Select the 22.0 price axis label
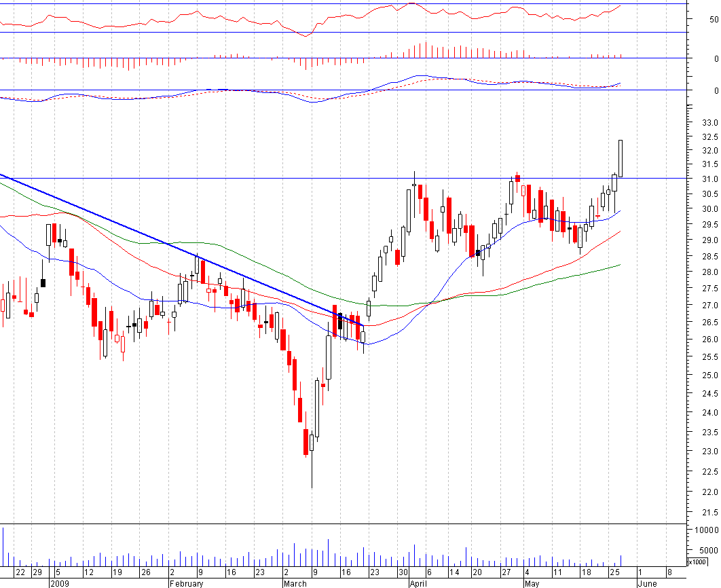The width and height of the screenshot is (721, 588). tap(709, 492)
